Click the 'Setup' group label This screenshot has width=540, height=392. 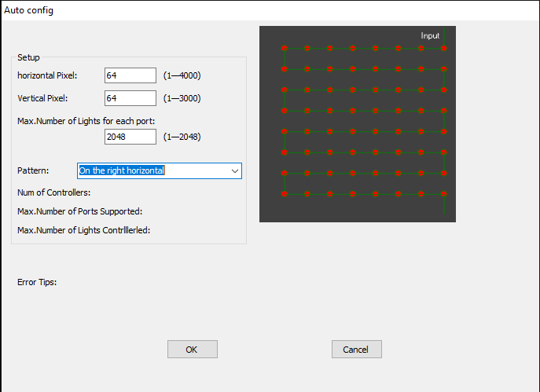click(x=28, y=57)
